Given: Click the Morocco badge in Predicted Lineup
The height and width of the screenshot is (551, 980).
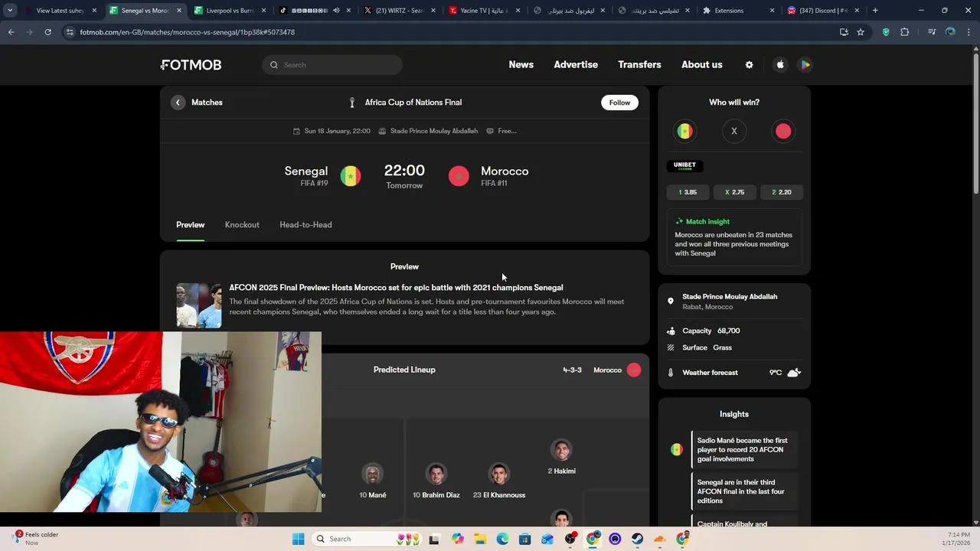Looking at the screenshot, I should point(634,370).
